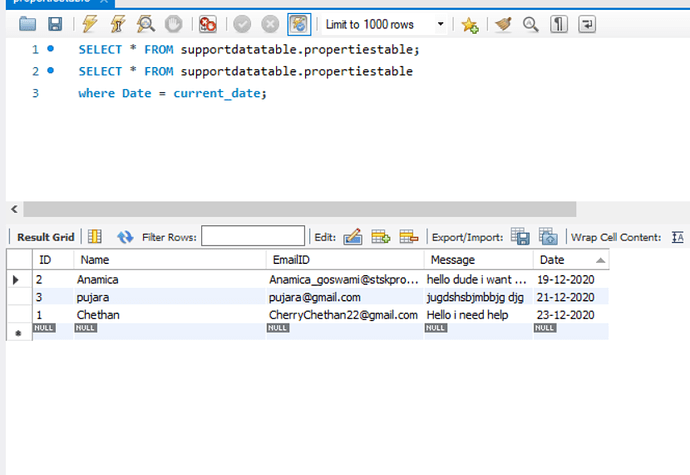Click row selector arrow for Anamica row
Image resolution: width=690 pixels, height=475 pixels.
coord(16,280)
